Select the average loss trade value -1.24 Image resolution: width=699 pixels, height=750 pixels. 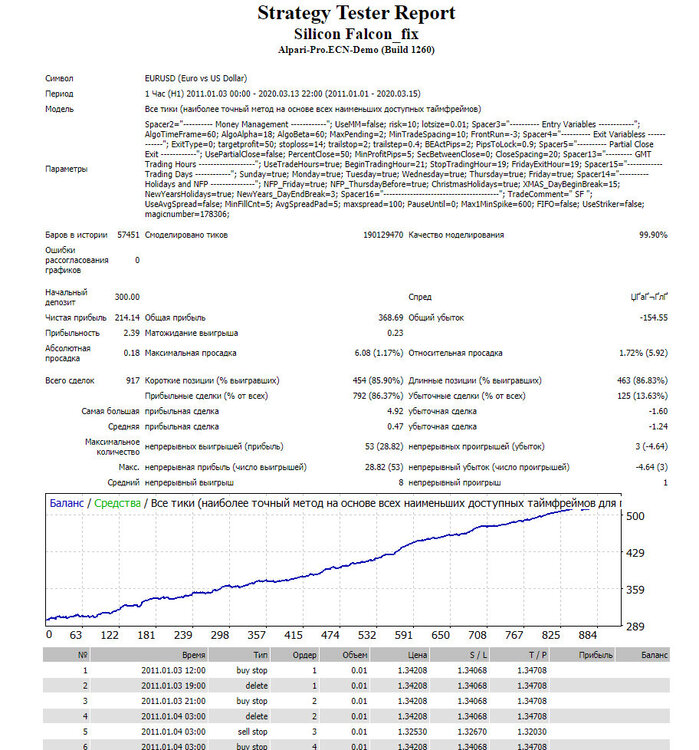click(x=658, y=427)
